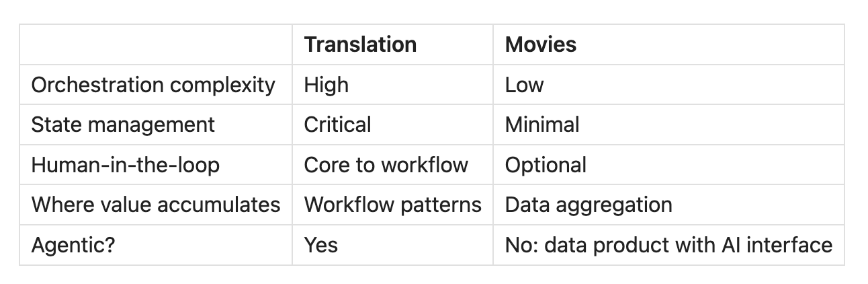
Task: Select the Critical state management cell
Action: [x=337, y=125]
